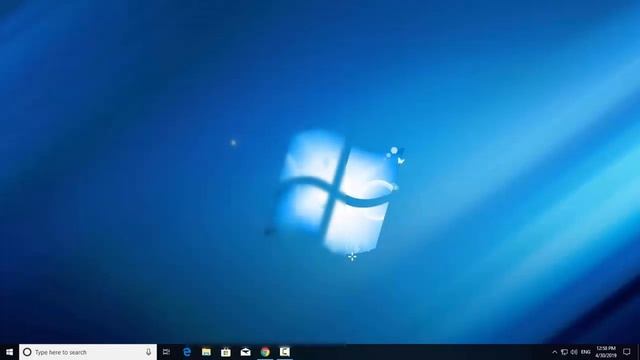Click the Cortana circle icon

tap(27, 352)
